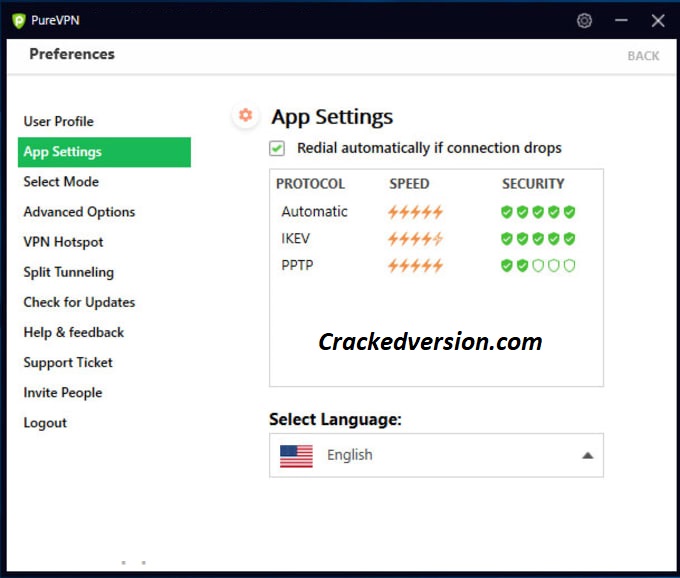680x578 pixels.
Task: Open the English language combo box
Action: coord(436,455)
